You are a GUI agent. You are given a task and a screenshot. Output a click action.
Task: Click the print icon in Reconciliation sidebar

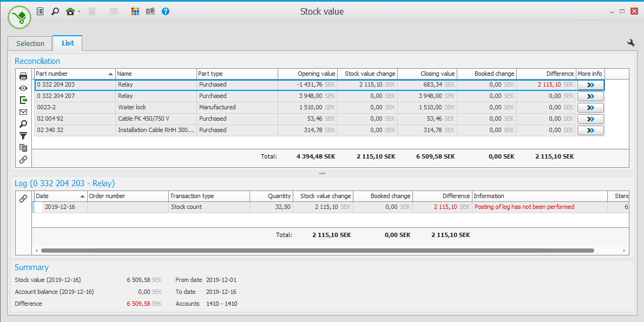point(23,76)
